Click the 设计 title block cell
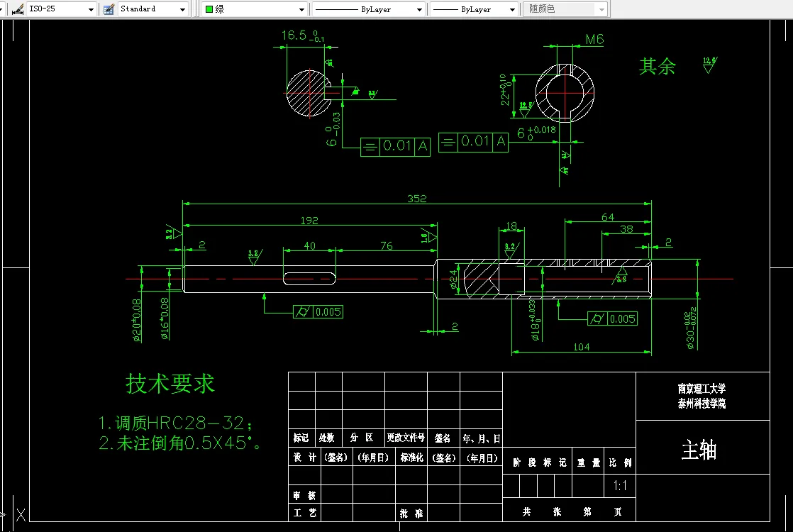793x532 pixels. 304,458
